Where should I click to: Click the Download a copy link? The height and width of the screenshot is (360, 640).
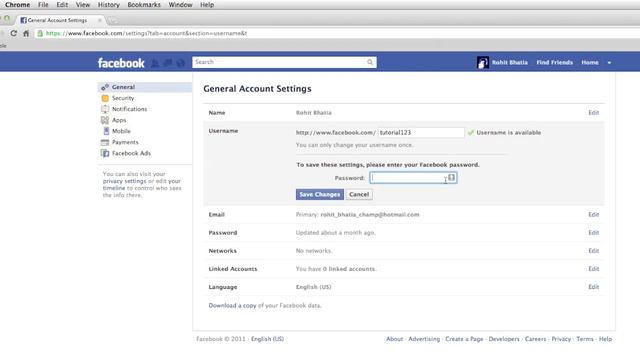pos(232,305)
